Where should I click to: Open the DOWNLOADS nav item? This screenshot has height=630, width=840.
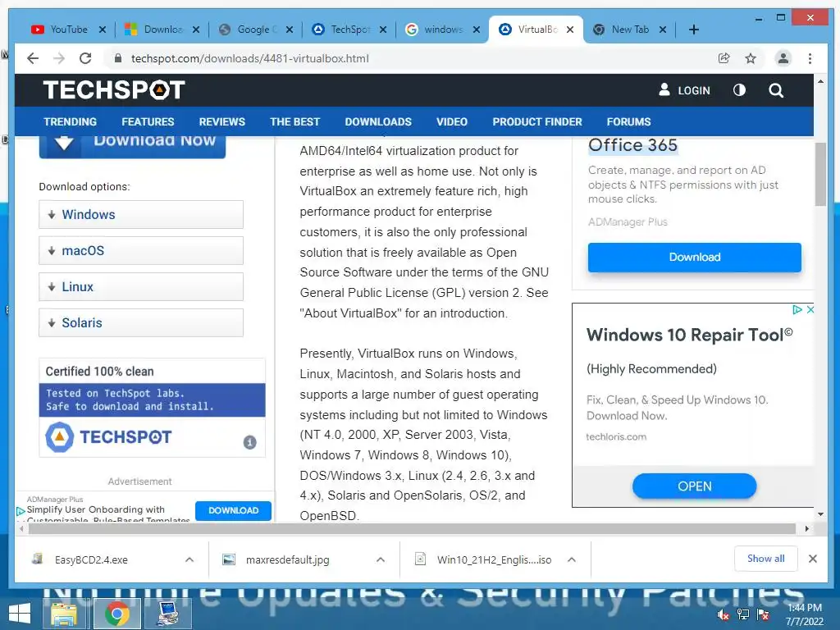378,121
